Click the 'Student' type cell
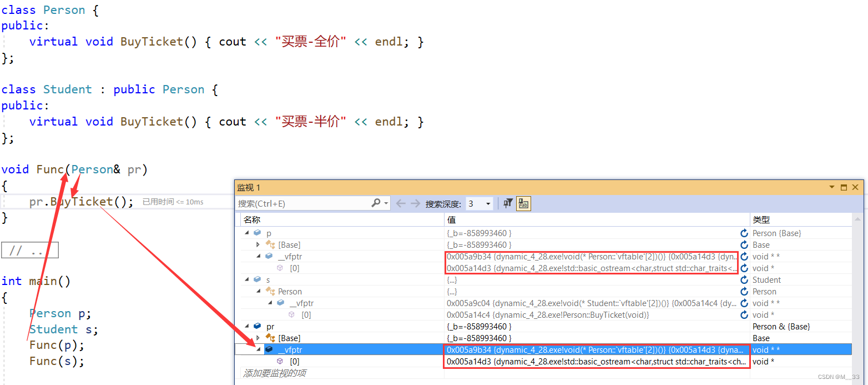The width and height of the screenshot is (868, 385). [x=766, y=279]
